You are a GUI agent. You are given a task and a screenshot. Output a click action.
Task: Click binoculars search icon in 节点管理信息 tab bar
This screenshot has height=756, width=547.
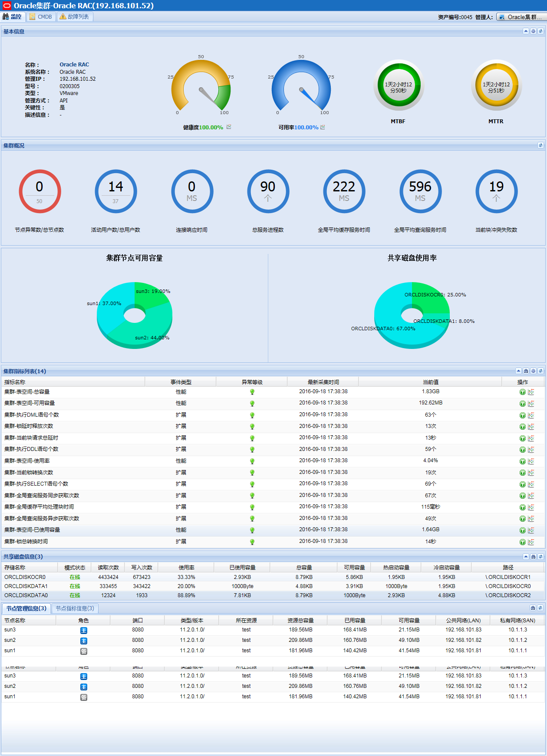[533, 608]
